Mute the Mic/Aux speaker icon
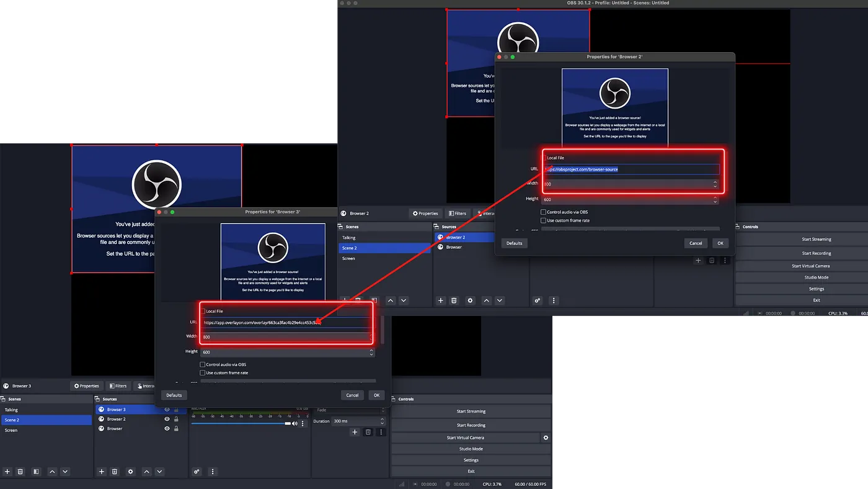868x489 pixels. click(295, 423)
